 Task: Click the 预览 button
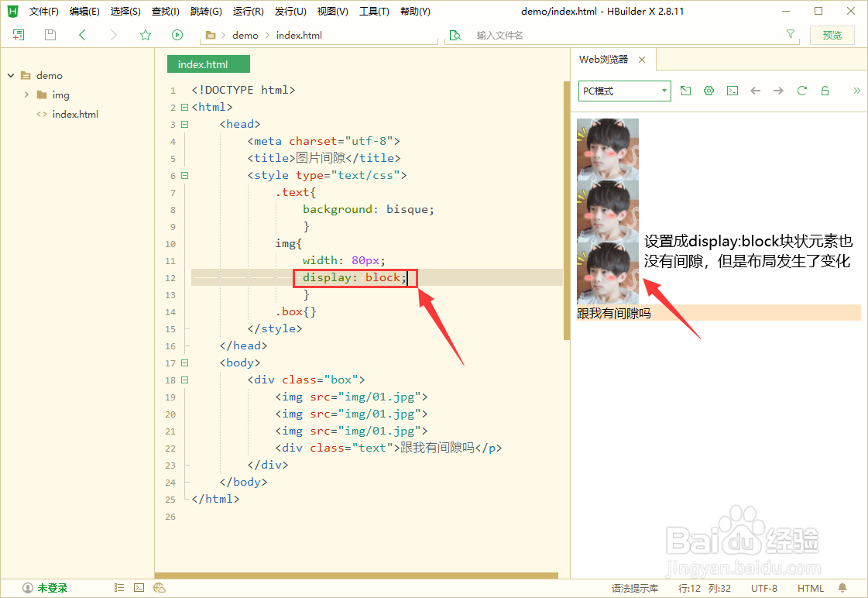coord(832,35)
